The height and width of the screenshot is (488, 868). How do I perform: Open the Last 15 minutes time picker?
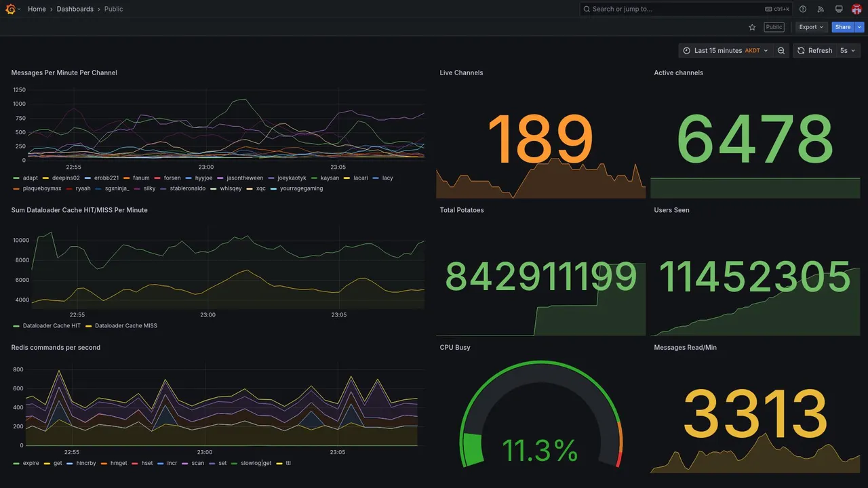click(x=725, y=51)
